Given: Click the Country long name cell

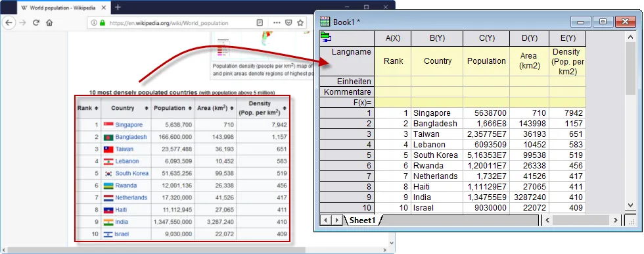Looking at the screenshot, I should pyautogui.click(x=437, y=61).
